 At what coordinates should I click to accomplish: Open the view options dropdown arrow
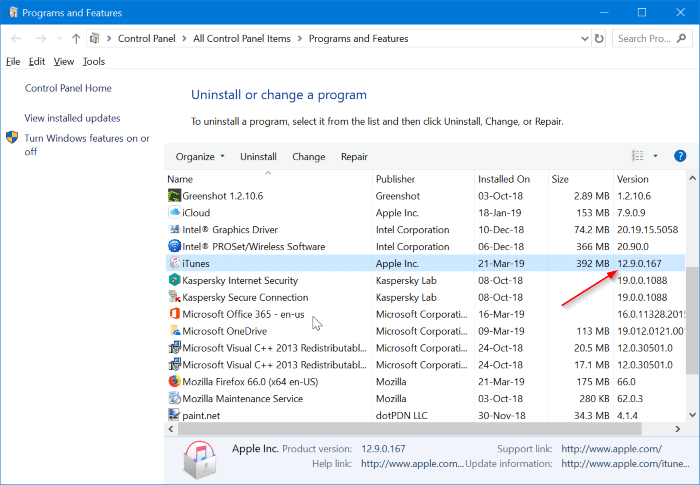(655, 156)
